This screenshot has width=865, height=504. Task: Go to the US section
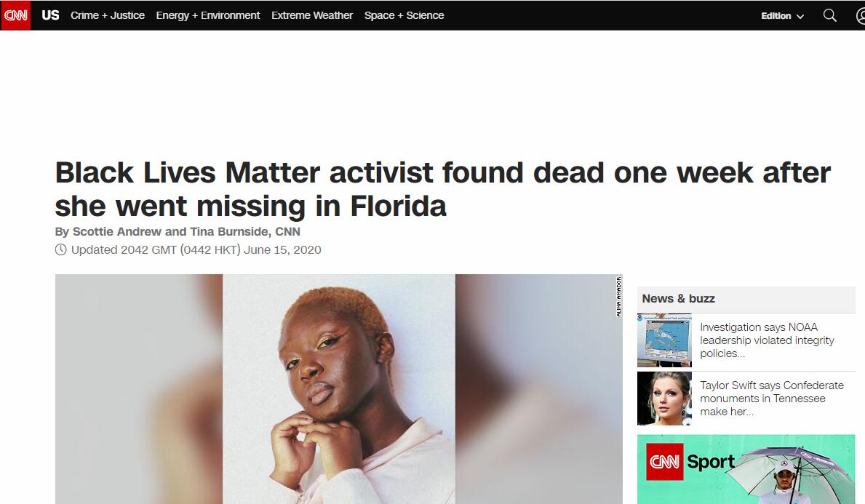pyautogui.click(x=50, y=15)
